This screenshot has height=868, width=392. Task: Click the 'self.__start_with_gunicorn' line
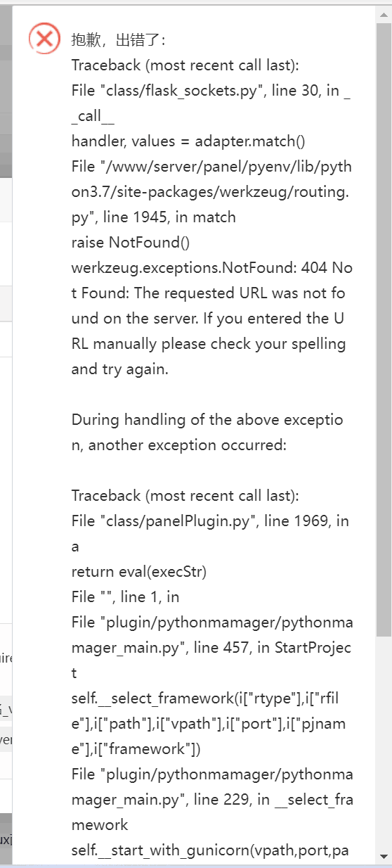tap(210, 850)
